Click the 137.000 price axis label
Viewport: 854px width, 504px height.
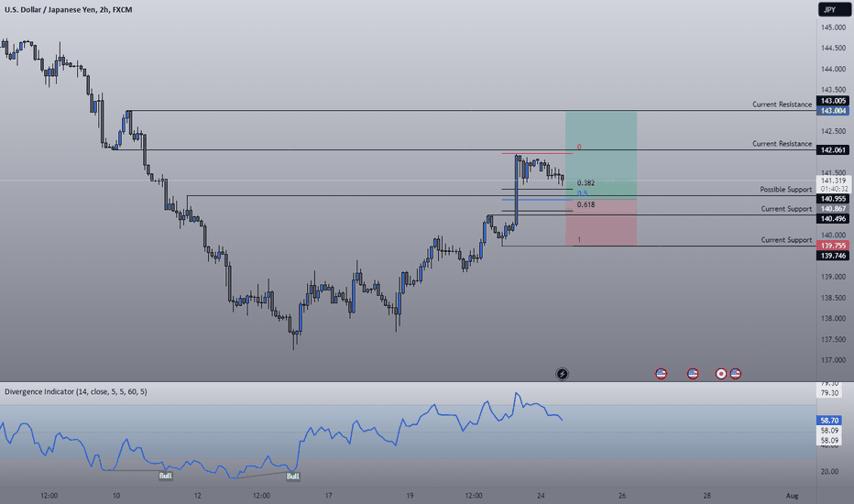833,360
